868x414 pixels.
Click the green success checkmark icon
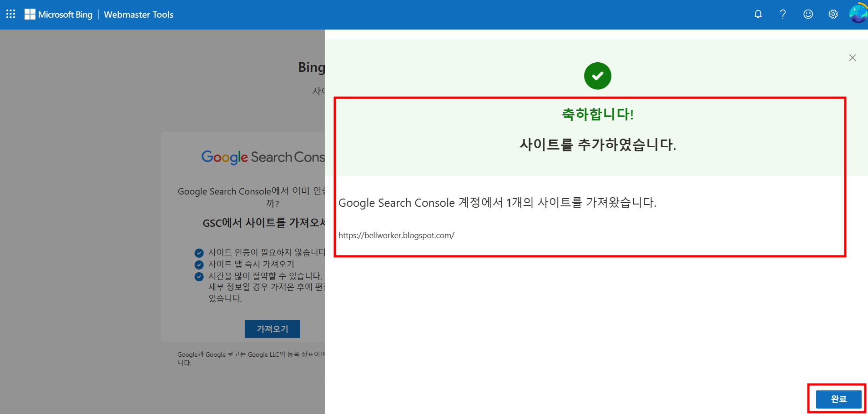[597, 76]
